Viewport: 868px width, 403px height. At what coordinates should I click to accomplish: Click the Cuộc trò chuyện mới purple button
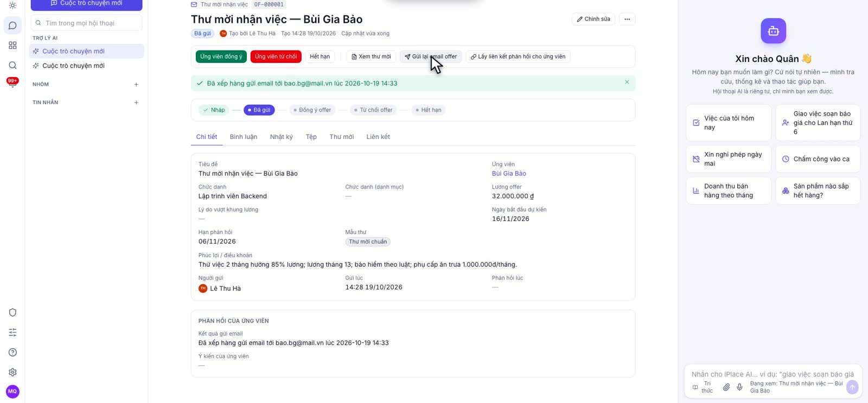87,4
